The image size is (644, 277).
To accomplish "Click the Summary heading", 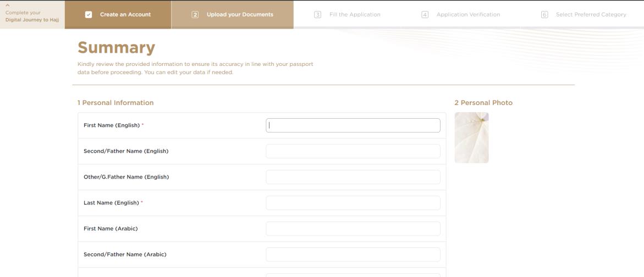I will (x=116, y=48).
